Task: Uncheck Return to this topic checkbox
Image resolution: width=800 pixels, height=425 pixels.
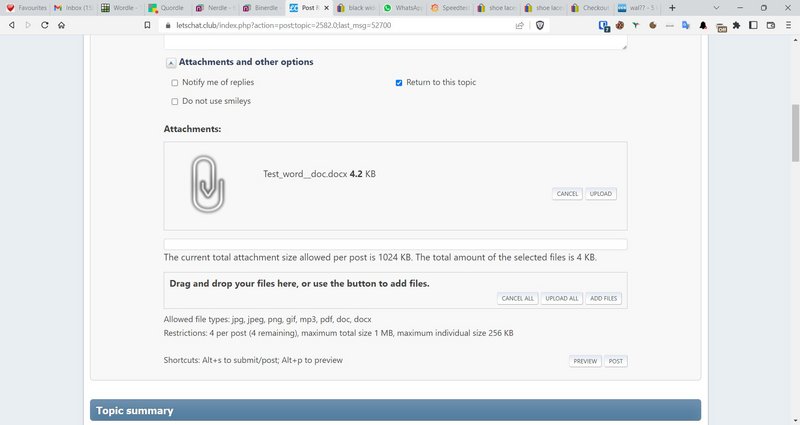Action: point(399,83)
